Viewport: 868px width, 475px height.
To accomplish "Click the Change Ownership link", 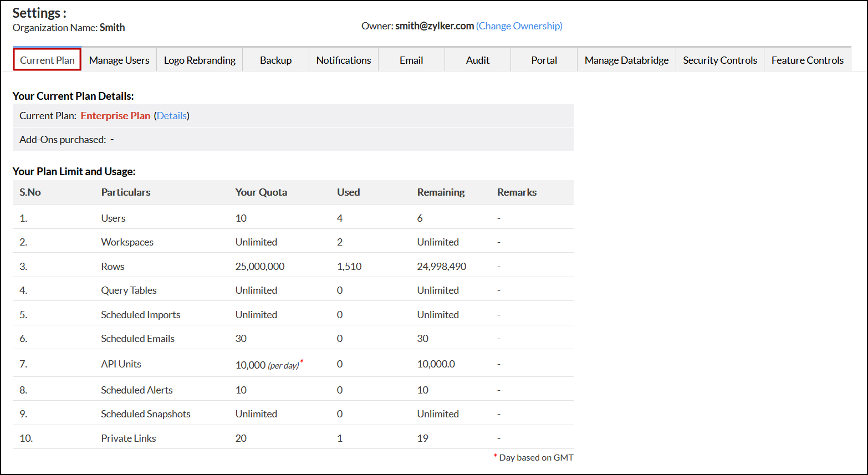I will click(519, 26).
